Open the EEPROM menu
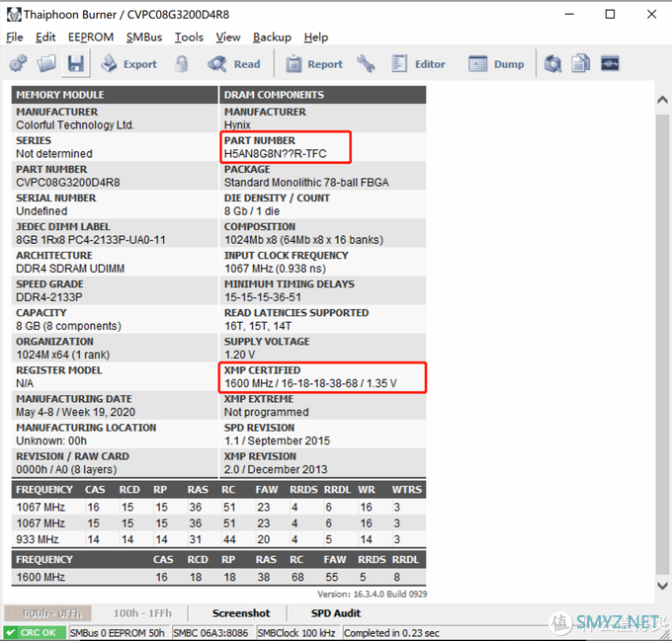The height and width of the screenshot is (641, 672). coord(91,38)
